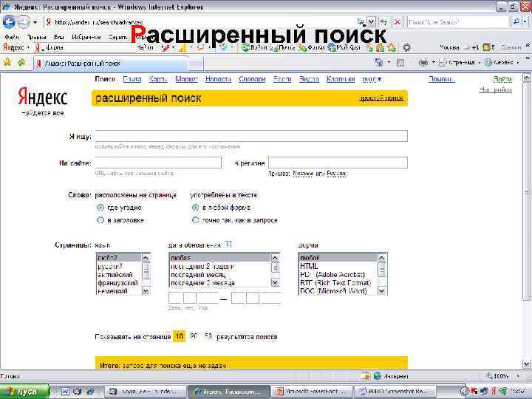
Task: Open the Вид menu
Action: [x=59, y=37]
